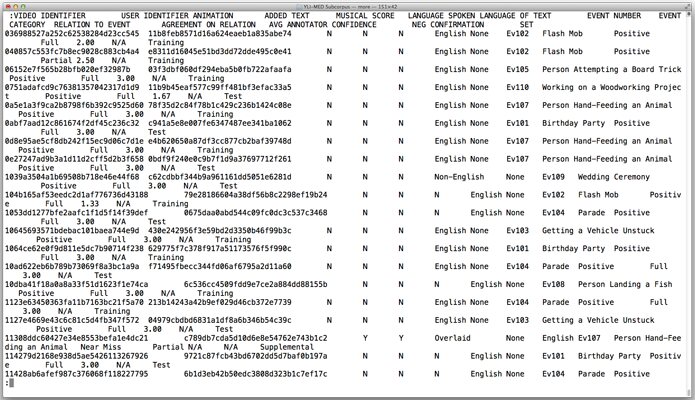Click video ID 0a5e1a3f9ca2b8798f6b392c9525d60
Image resolution: width=695 pixels, height=400 pixels.
click(x=74, y=105)
